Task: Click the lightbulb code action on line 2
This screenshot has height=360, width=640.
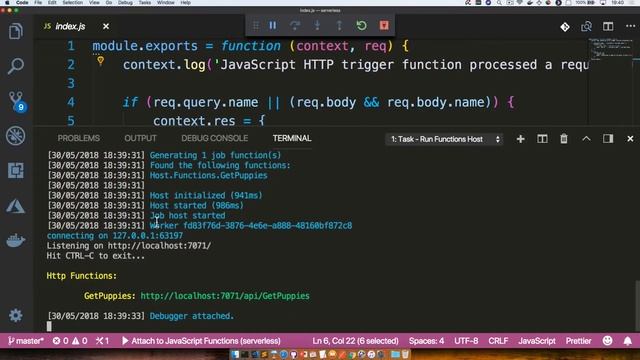Action: 100,61
